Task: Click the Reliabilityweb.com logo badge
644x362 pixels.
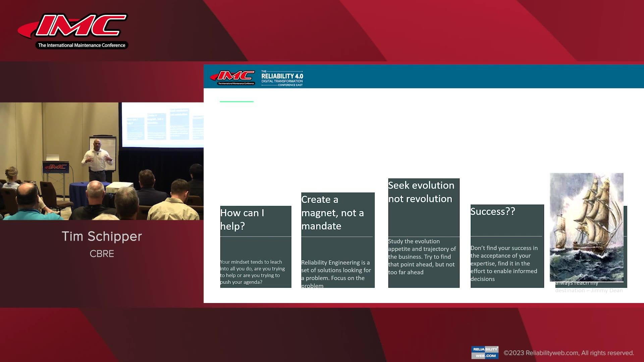Action: pyautogui.click(x=485, y=352)
